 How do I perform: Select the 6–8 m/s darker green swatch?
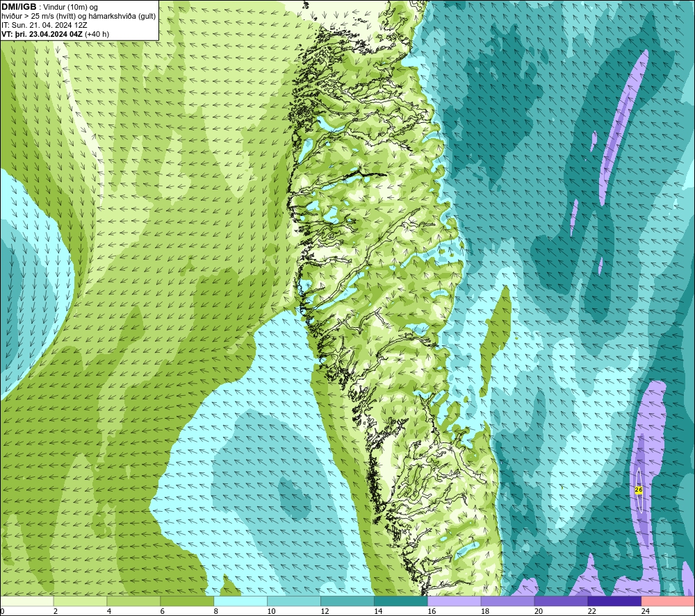pyautogui.click(x=187, y=601)
